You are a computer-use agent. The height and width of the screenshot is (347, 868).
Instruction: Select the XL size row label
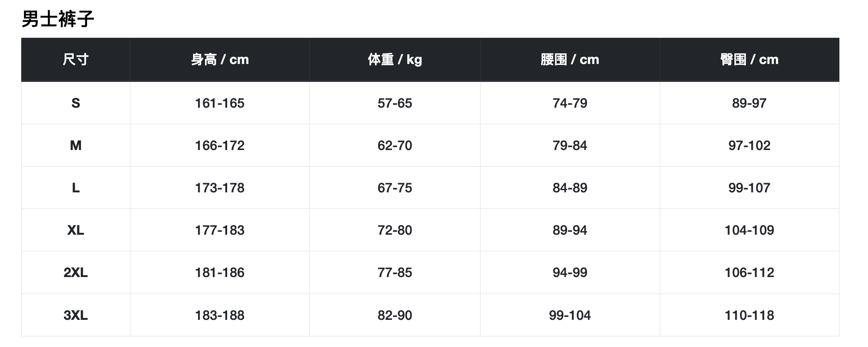(76, 230)
